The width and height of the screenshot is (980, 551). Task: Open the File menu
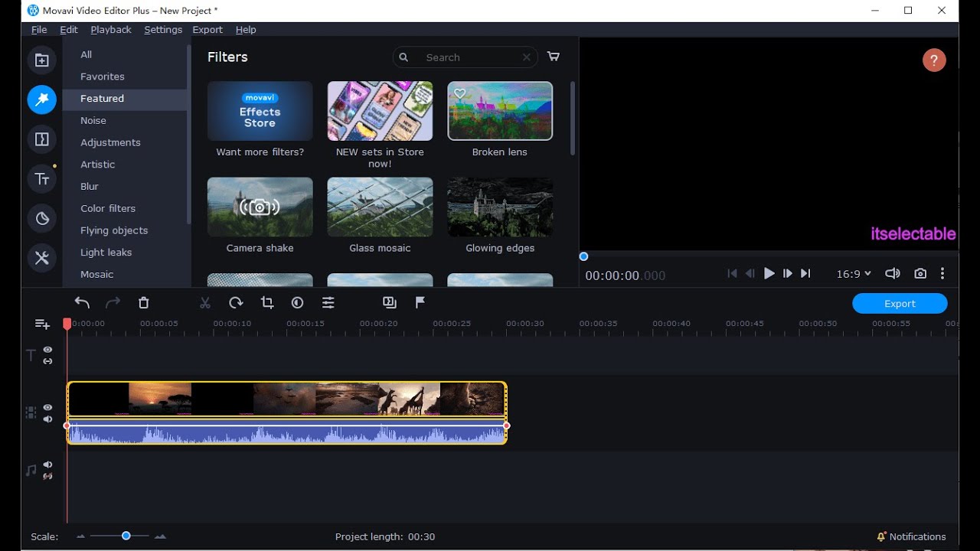39,30
